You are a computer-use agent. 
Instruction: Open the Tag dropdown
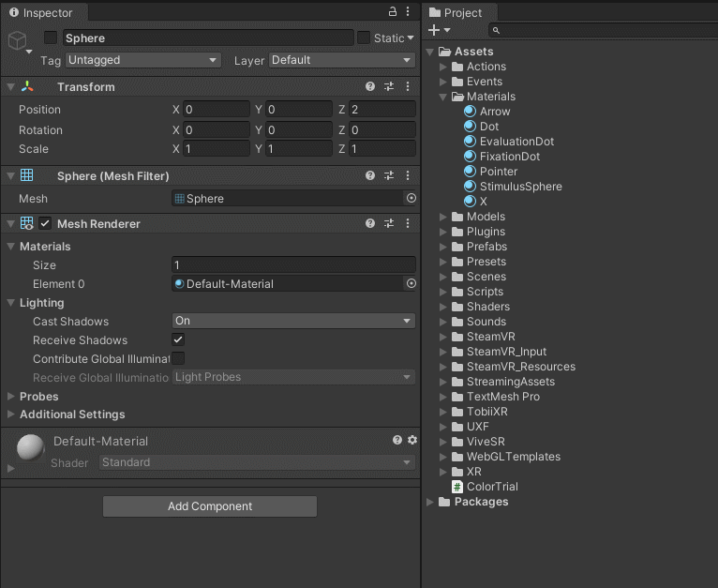click(142, 60)
